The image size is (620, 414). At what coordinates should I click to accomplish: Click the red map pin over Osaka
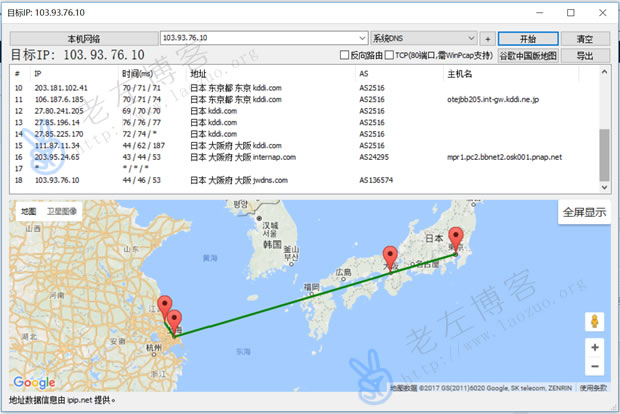(391, 257)
